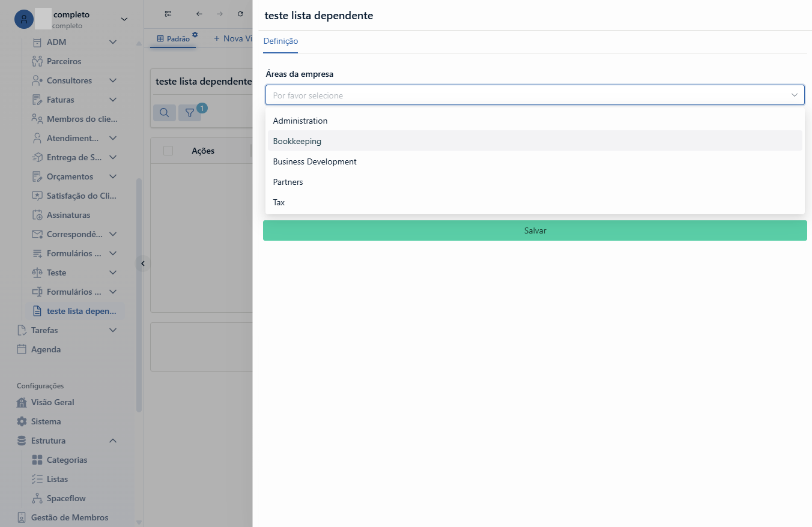Image resolution: width=812 pixels, height=527 pixels.
Task: Open Listas under Estrutura
Action: point(49,479)
